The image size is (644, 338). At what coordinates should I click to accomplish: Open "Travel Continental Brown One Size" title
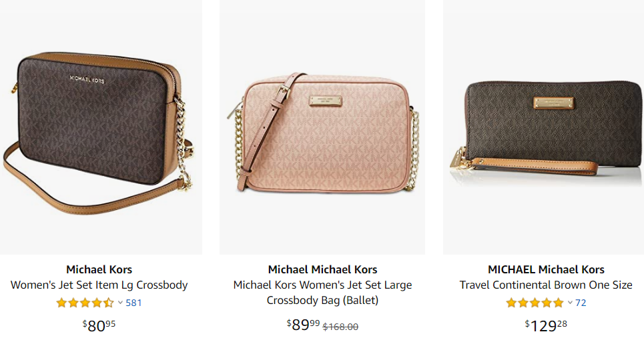[546, 285]
